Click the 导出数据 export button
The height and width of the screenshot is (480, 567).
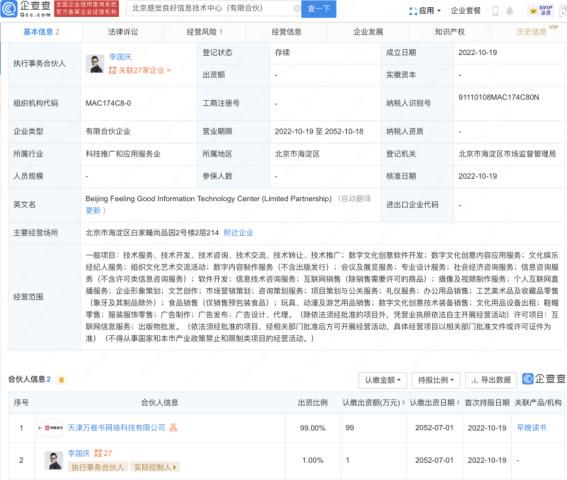point(491,380)
